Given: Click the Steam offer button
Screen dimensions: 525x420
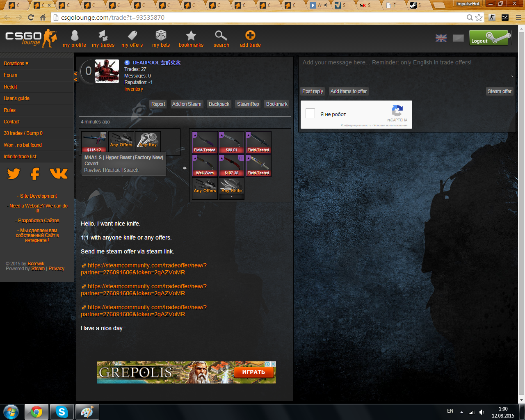Looking at the screenshot, I should coord(499,91).
